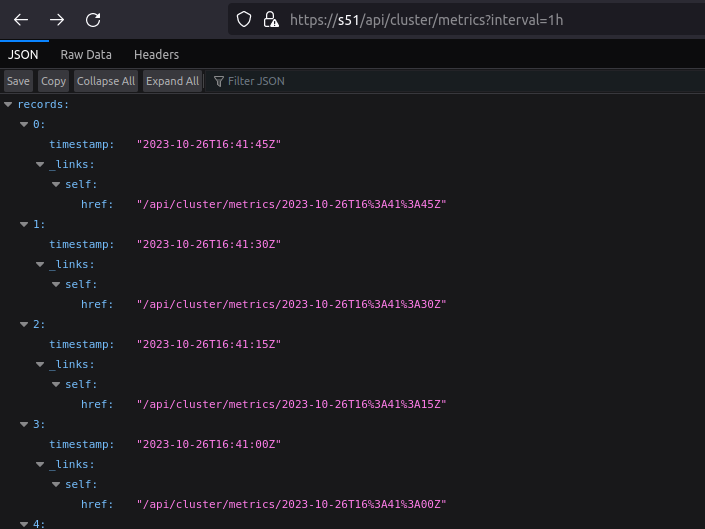Collapse the self node in record 3
The height and width of the screenshot is (529, 705).
56,484
